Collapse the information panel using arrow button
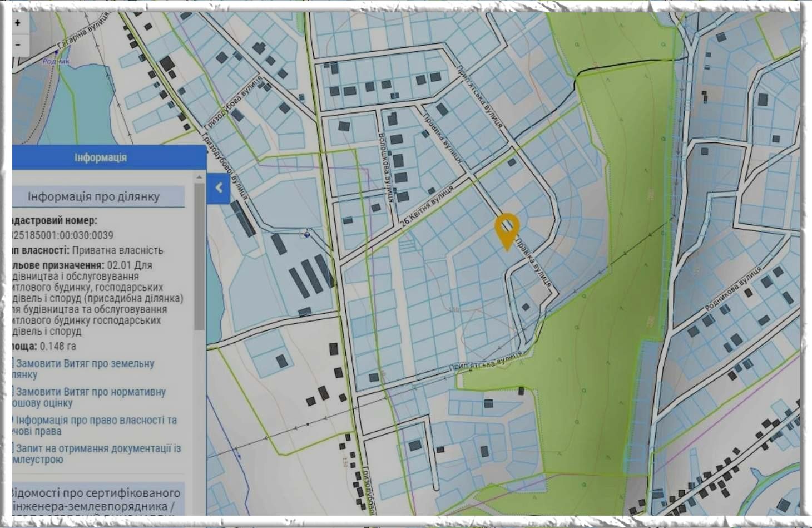 tap(219, 188)
